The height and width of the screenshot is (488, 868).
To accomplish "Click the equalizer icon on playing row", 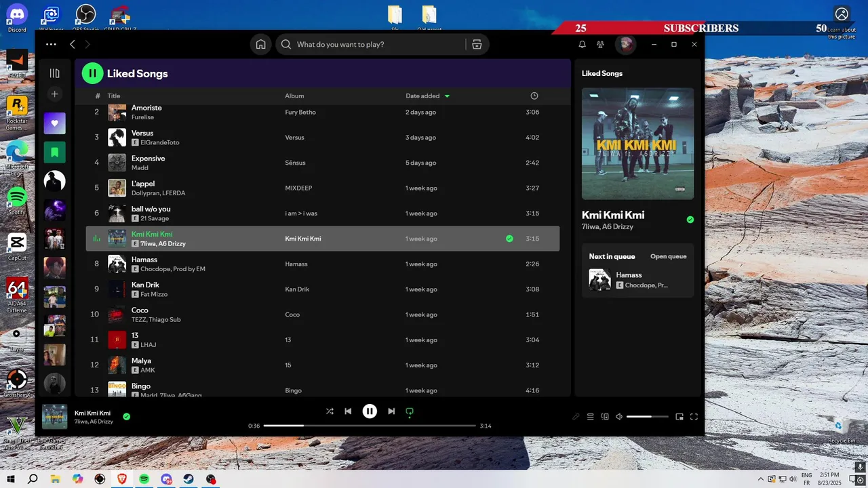I will (96, 239).
